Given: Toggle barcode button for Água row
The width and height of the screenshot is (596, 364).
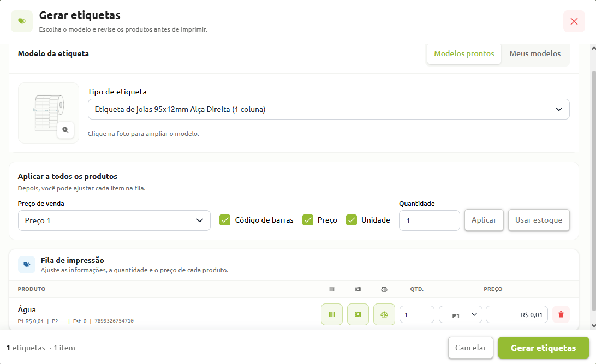Looking at the screenshot, I should point(332,314).
